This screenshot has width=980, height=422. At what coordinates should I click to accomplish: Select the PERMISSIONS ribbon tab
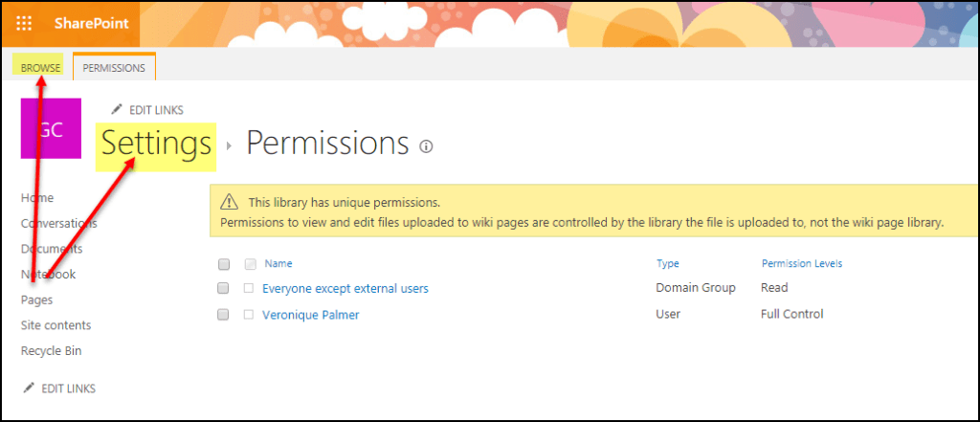114,68
